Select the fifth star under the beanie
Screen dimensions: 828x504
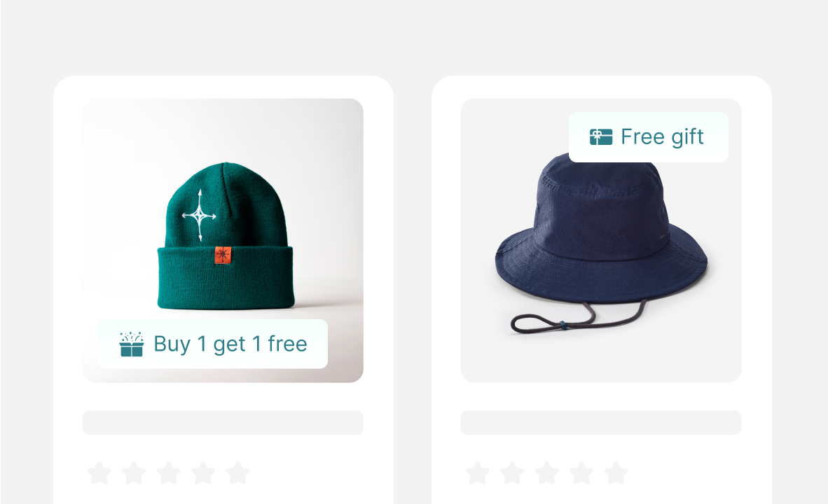237,473
